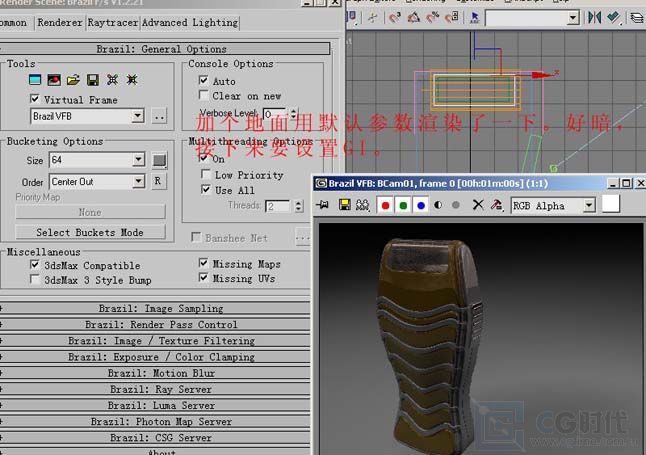Viewport: 646px width, 455px height.
Task: Toggle the blue channel in Brazil VFB
Action: 421,205
